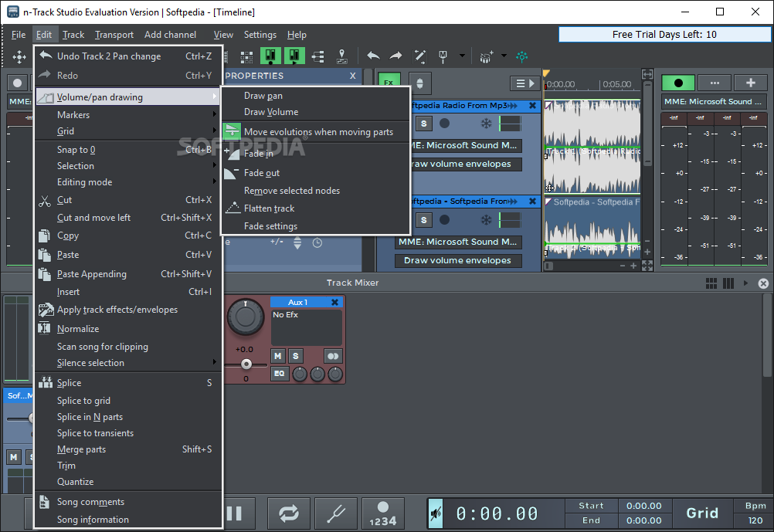Click the drum kit toolbar icon
The image size is (774, 532).
(486, 57)
